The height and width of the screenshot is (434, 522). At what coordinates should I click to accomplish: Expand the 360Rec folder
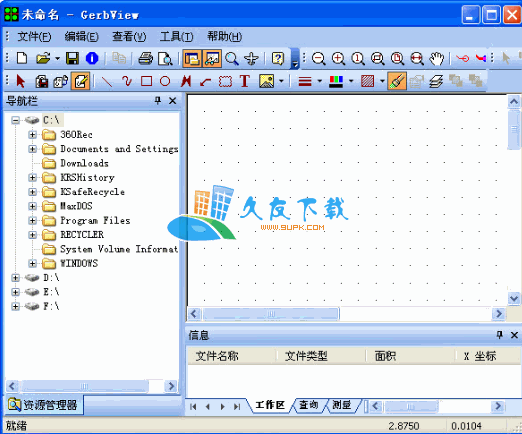32,135
